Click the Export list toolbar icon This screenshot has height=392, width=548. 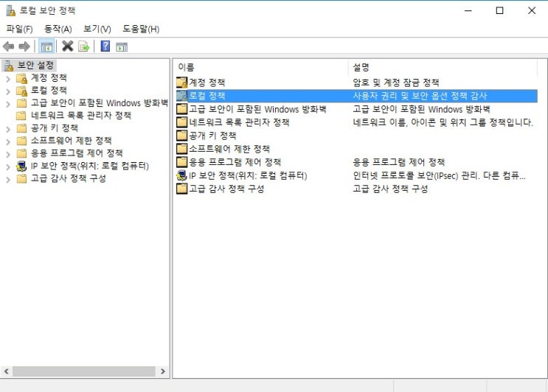84,46
